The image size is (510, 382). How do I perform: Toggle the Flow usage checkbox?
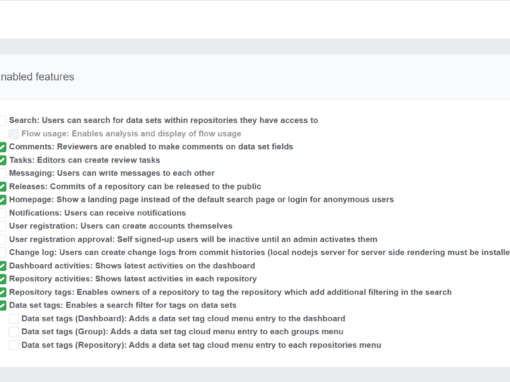tap(14, 134)
